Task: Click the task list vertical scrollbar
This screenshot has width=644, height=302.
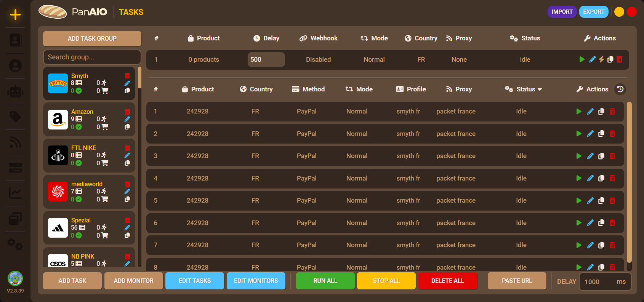Action: [629, 183]
